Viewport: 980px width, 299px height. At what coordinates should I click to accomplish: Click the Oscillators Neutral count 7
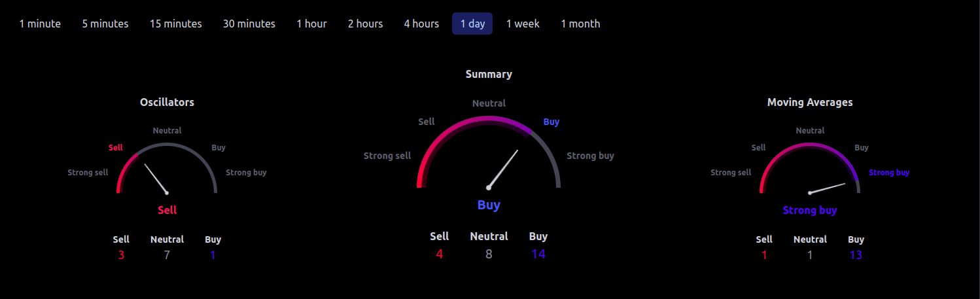point(167,255)
